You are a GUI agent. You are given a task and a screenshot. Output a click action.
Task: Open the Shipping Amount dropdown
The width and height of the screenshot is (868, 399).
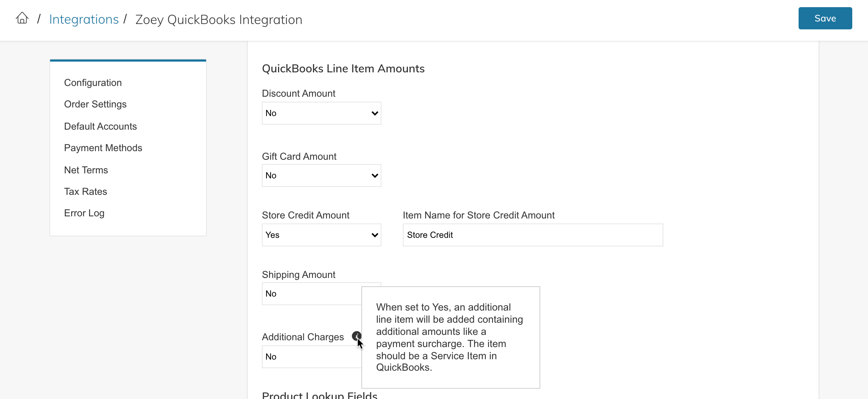tap(311, 294)
